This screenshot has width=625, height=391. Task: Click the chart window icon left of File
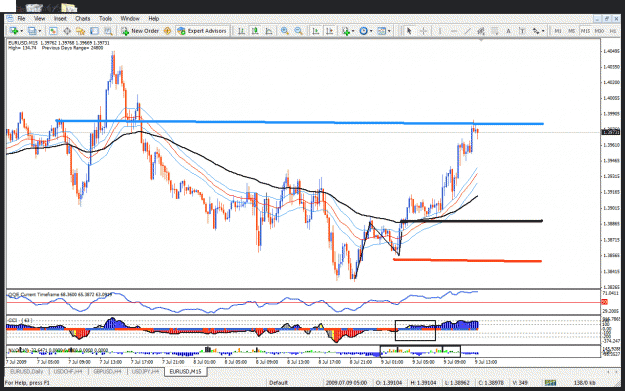click(x=10, y=18)
